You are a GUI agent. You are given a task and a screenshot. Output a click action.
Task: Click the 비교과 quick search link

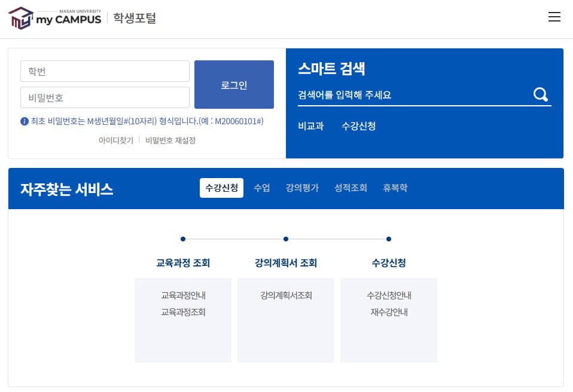(311, 126)
